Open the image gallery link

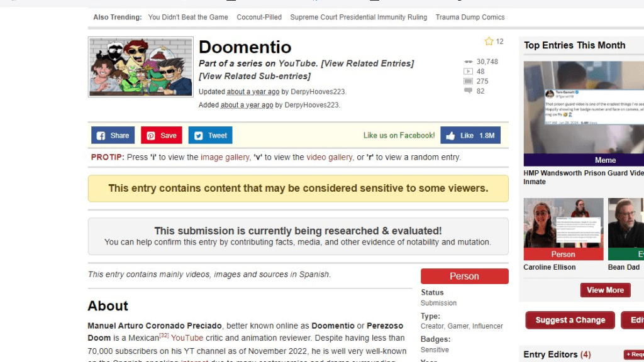(x=225, y=157)
